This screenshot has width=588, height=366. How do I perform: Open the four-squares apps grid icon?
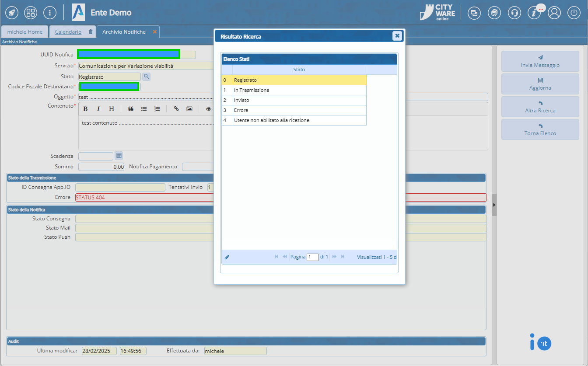pos(31,13)
